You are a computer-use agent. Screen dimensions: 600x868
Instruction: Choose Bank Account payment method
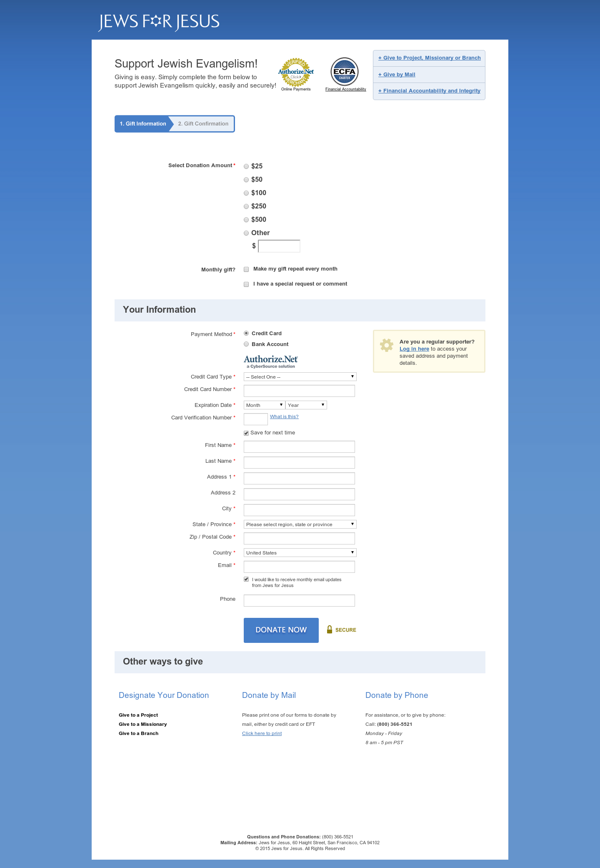pos(246,344)
